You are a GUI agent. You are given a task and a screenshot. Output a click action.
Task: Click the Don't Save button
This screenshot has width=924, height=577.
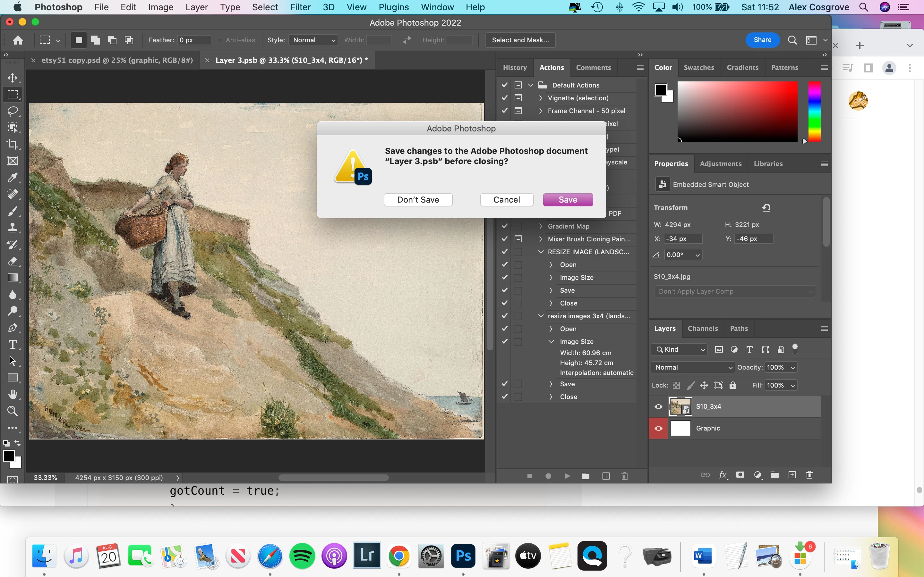(x=418, y=200)
